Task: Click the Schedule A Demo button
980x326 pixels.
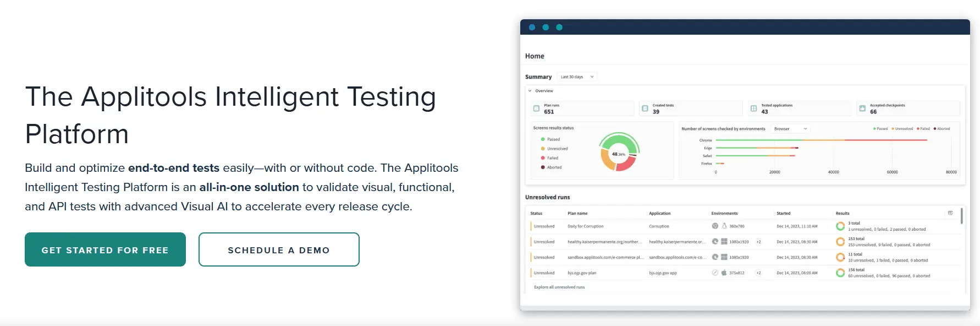Action: click(x=279, y=249)
